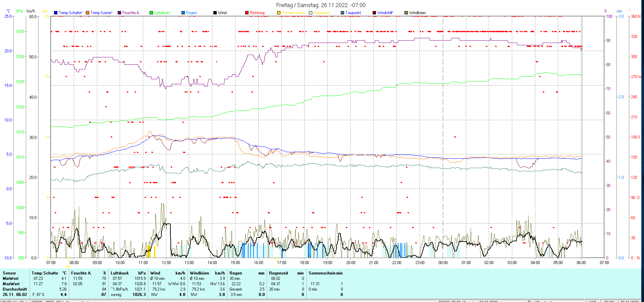This screenshot has height=302, width=644.
Task: Click the Sonnenschein column header in the table
Action: 322,273
